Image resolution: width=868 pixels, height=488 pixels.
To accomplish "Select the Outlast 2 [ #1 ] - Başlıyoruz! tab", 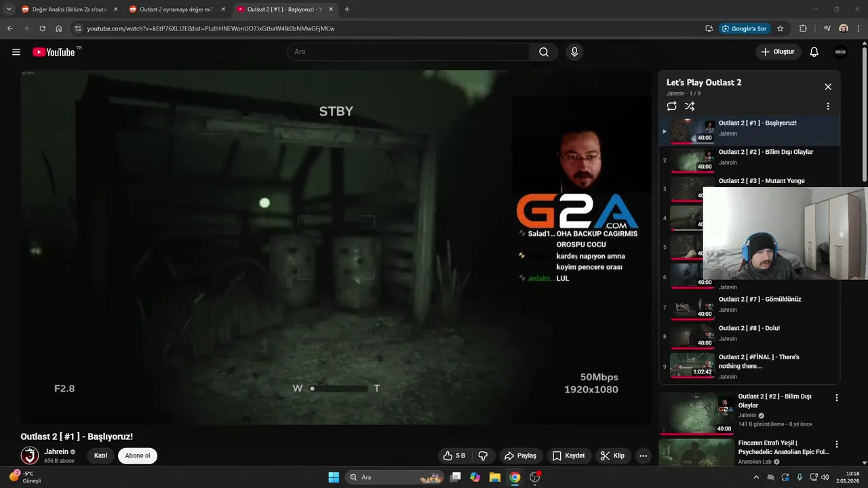I will coord(285,9).
